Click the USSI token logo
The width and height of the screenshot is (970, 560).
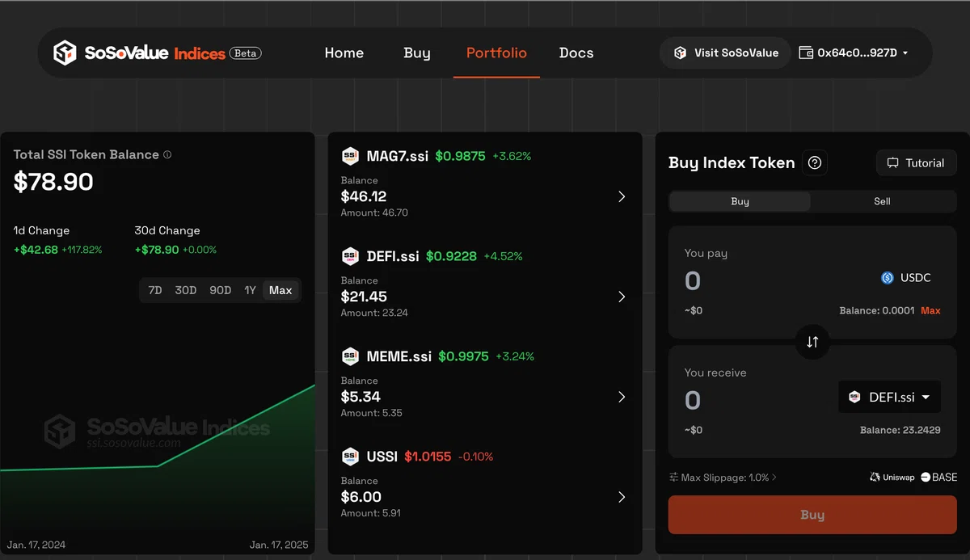(350, 457)
